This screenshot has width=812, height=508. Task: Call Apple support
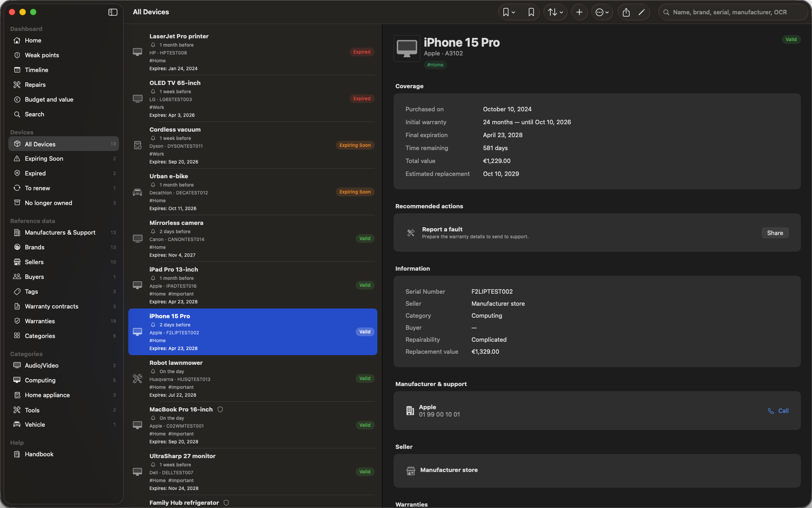[x=778, y=411]
